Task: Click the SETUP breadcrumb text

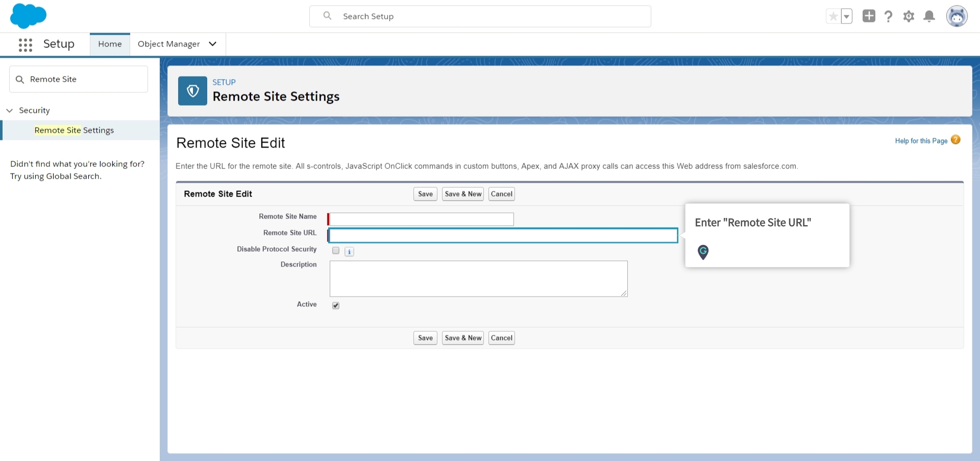Action: pyautogui.click(x=224, y=82)
